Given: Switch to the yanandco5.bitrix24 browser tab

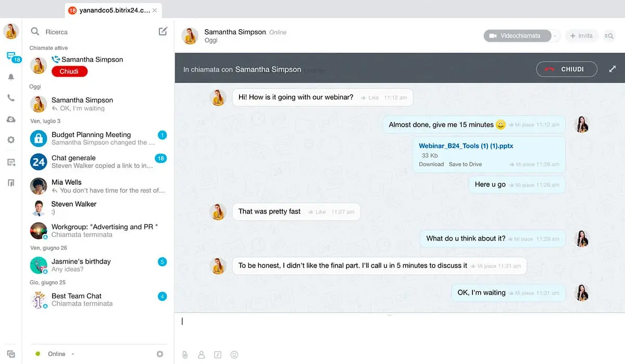Looking at the screenshot, I should [113, 10].
